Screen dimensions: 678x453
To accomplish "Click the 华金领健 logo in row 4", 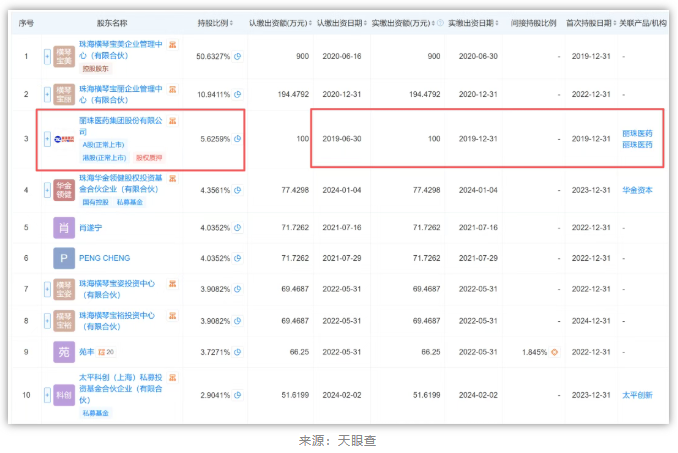I will click(63, 187).
